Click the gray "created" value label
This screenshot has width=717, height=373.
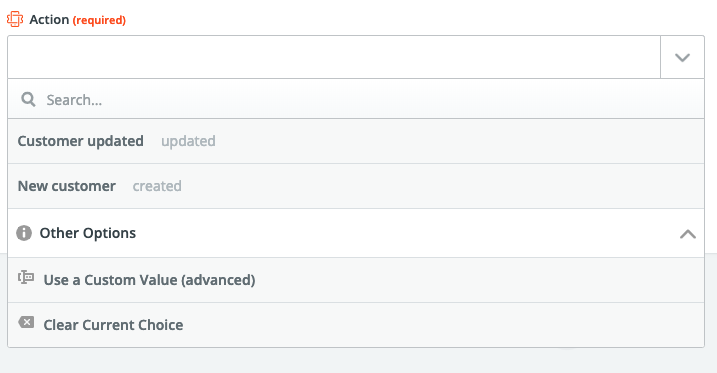(157, 186)
